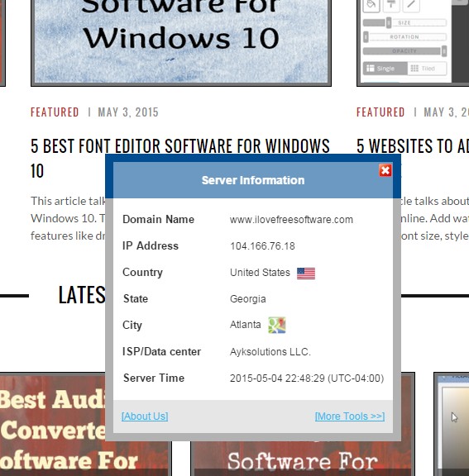
Task: Click the www.ilovefreesoftware.com domain text
Action: point(291,220)
